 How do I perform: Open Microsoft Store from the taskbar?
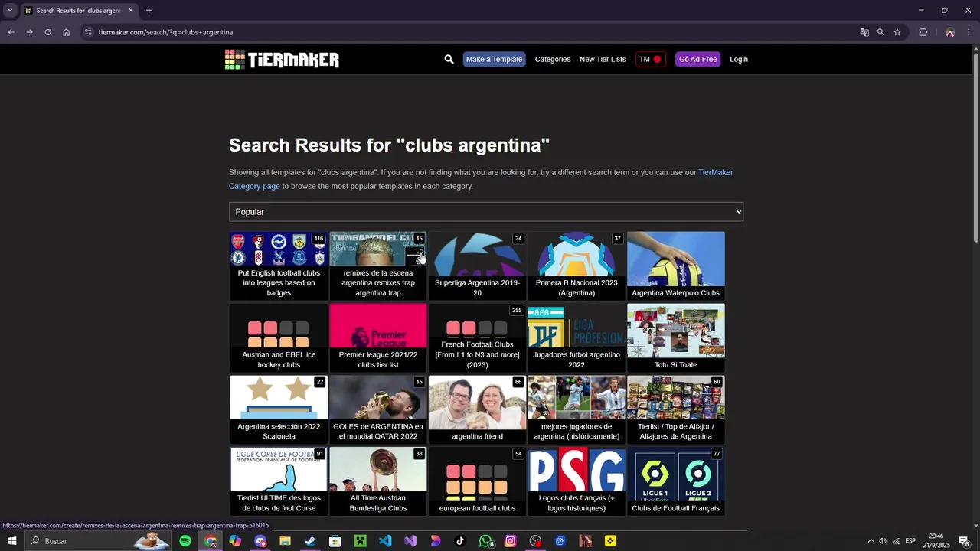coord(335,541)
